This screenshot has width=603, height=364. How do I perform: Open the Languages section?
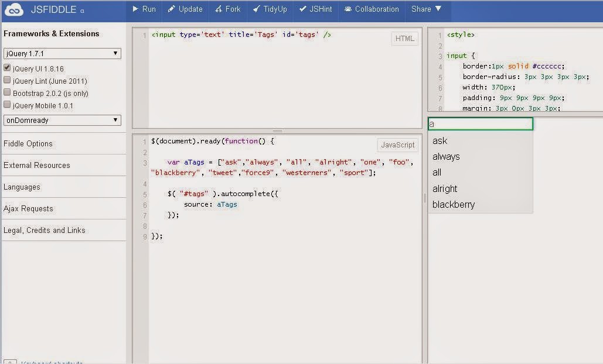[21, 187]
